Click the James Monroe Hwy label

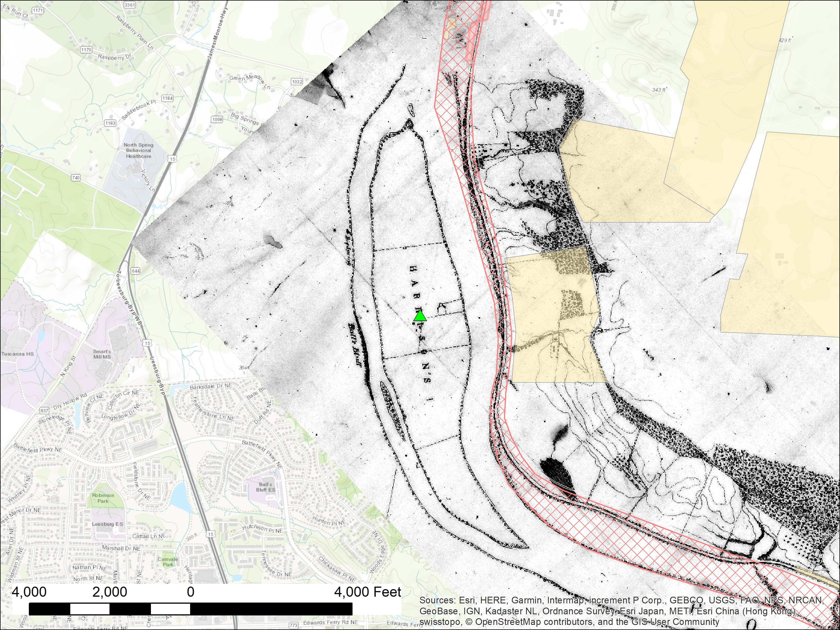point(217,32)
